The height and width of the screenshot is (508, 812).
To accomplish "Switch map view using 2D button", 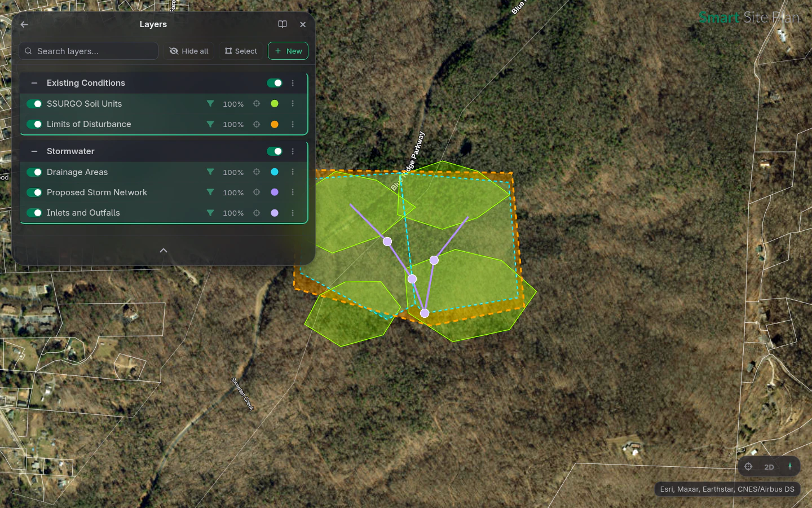I will point(769,467).
